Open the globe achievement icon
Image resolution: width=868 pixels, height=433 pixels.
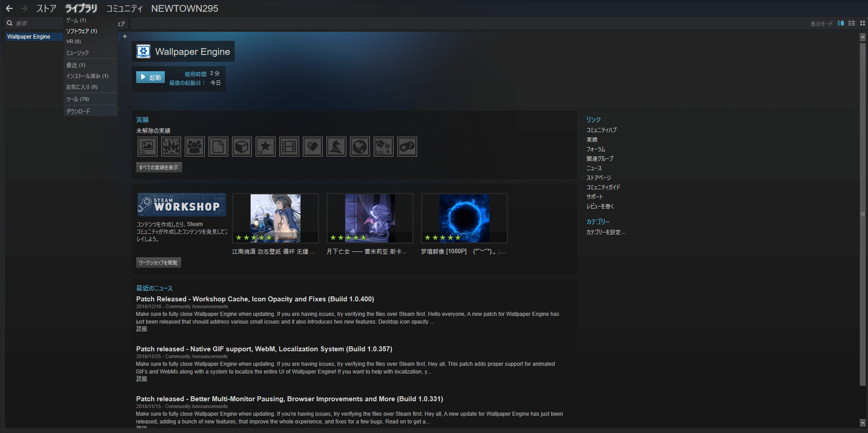pyautogui.click(x=360, y=147)
